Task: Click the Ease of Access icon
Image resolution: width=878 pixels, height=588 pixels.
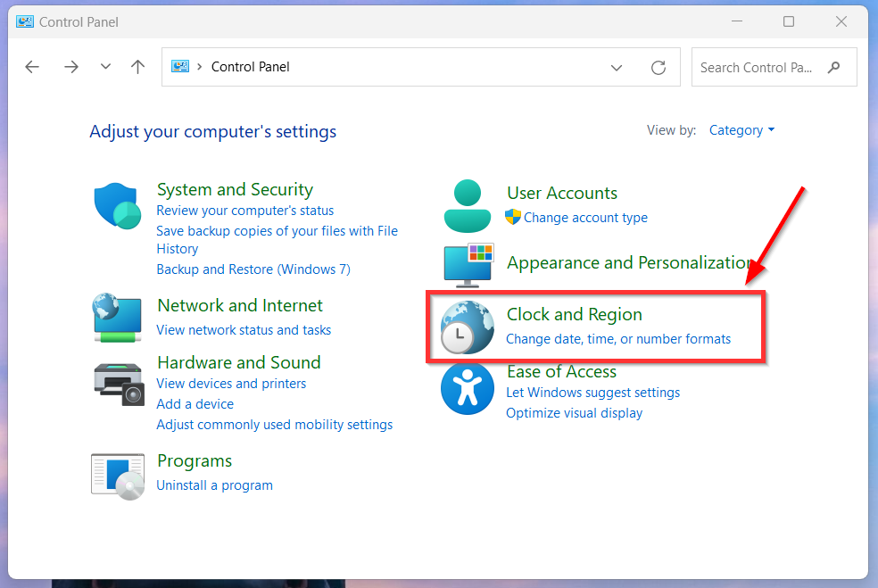Action: click(x=467, y=389)
